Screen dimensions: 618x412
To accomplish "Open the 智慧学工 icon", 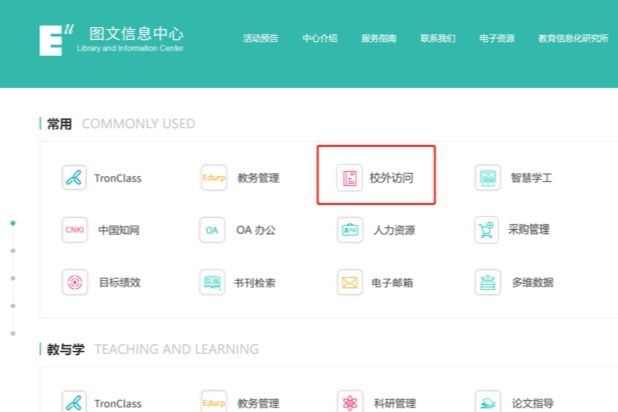I will tap(488, 178).
